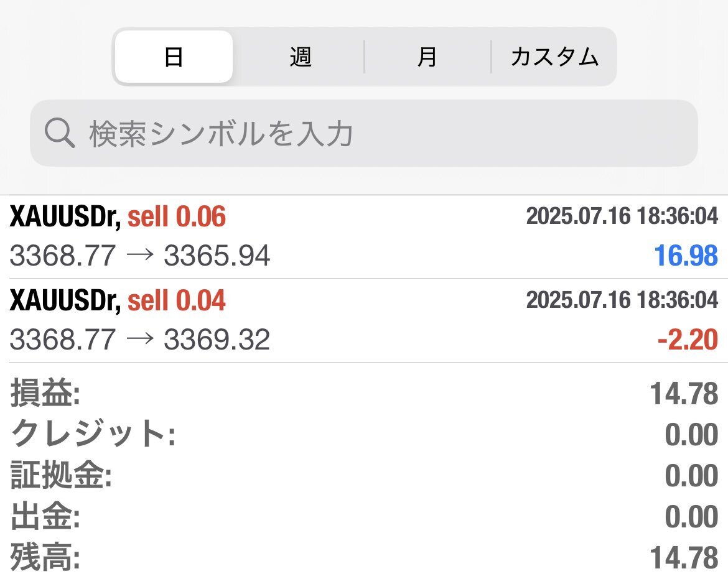Select the 出金 withdrawal summary row
728x584 pixels.
tap(364, 516)
